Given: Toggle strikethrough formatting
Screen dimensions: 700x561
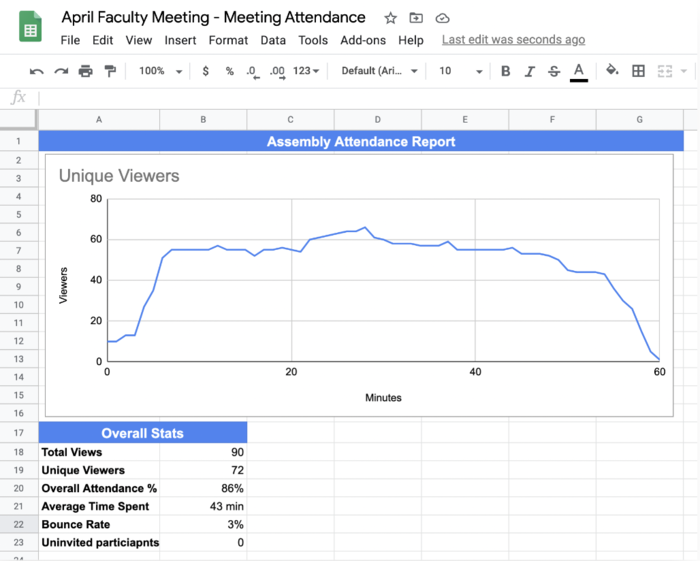Looking at the screenshot, I should 554,71.
